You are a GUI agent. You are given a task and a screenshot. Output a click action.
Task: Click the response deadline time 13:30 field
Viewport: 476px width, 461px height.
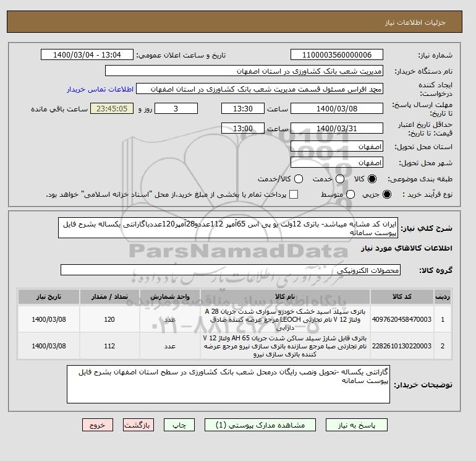click(243, 108)
